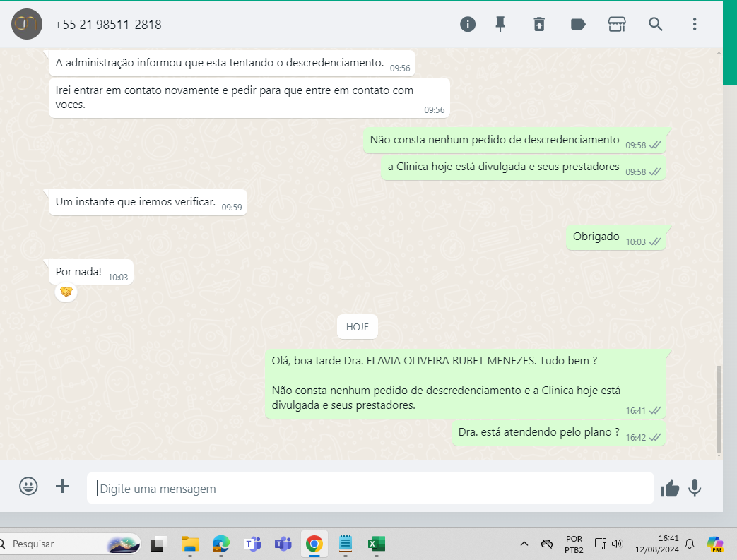This screenshot has height=560, width=737.
Task: Open Microsoft Edge from taskbar
Action: [221, 544]
